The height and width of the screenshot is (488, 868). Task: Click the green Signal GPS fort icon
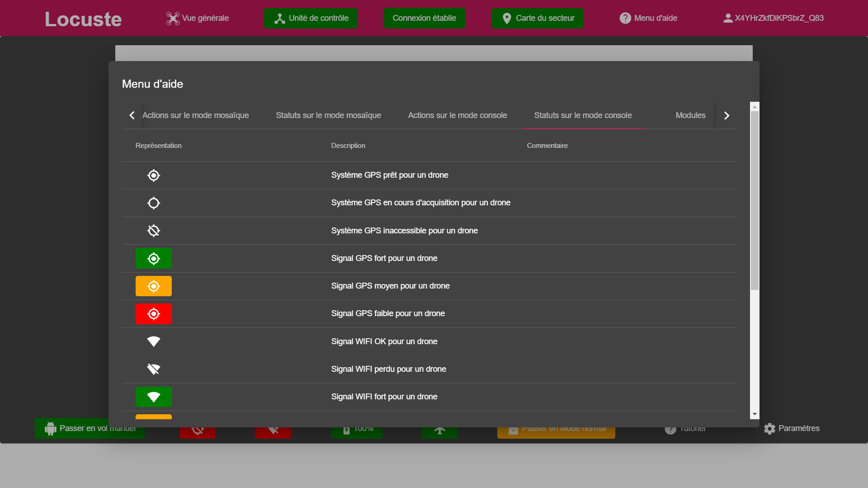(x=154, y=258)
